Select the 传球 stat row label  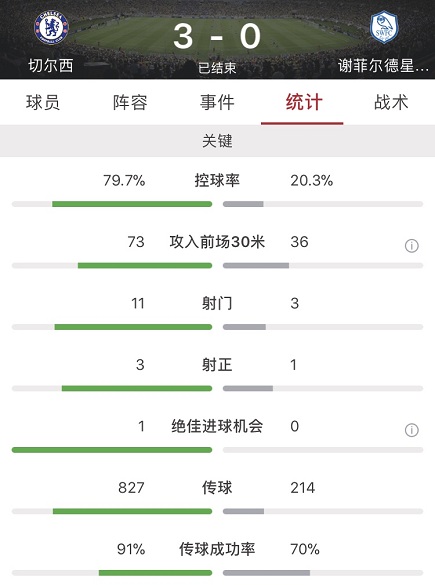point(217,488)
